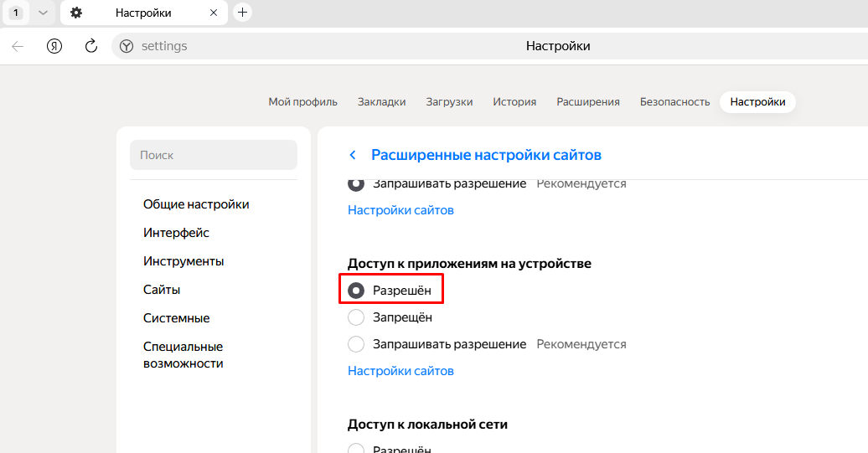The width and height of the screenshot is (868, 453).
Task: Click the gear icon on the Настройки tab
Action: tap(76, 13)
